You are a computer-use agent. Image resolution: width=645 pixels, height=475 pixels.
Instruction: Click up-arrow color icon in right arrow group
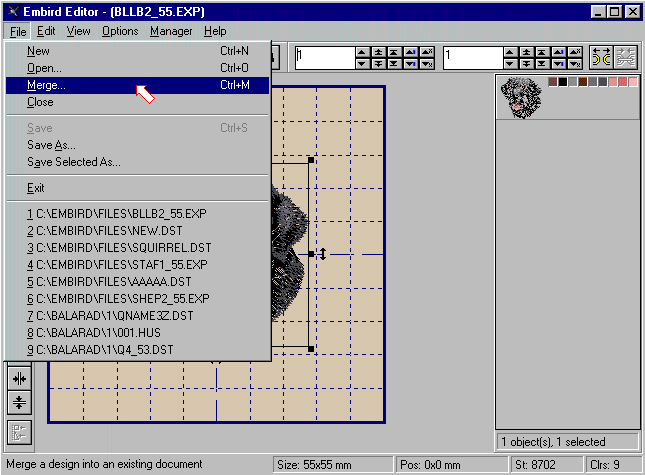coord(559,52)
